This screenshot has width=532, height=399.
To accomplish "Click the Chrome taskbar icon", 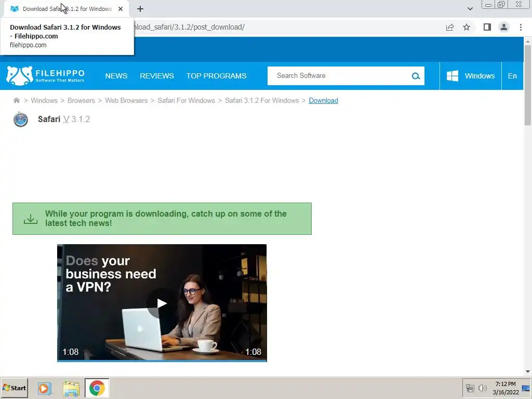I will 97,388.
